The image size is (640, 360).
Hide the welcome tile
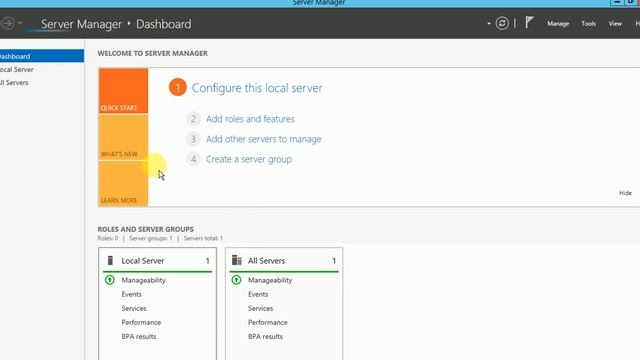pyautogui.click(x=625, y=193)
